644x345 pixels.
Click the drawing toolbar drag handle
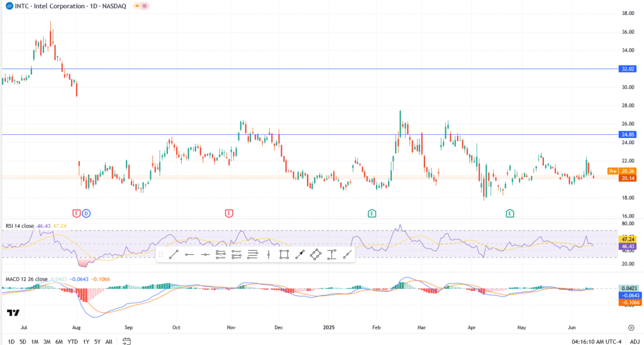pyautogui.click(x=160, y=254)
